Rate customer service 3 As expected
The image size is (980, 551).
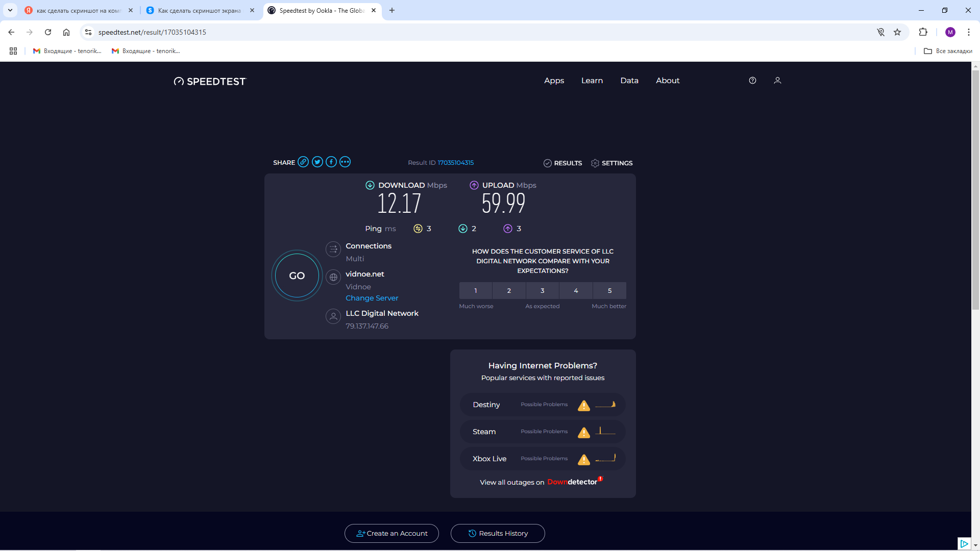click(x=543, y=290)
